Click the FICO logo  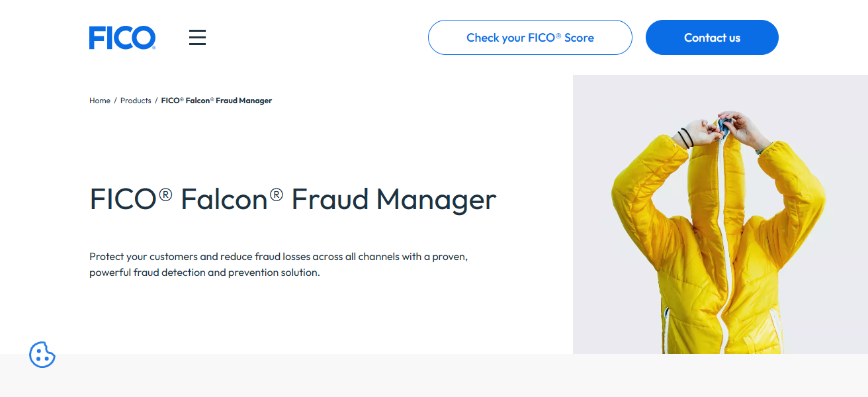pos(122,38)
